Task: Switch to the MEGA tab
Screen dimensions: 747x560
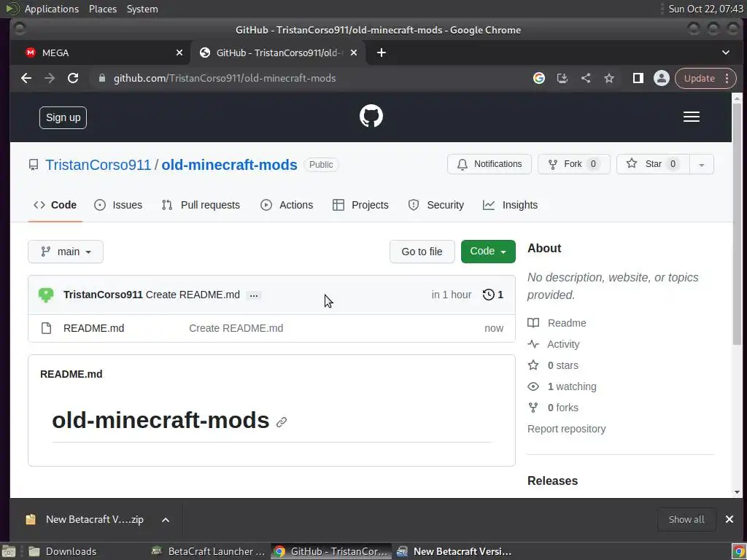Action: pyautogui.click(x=100, y=52)
